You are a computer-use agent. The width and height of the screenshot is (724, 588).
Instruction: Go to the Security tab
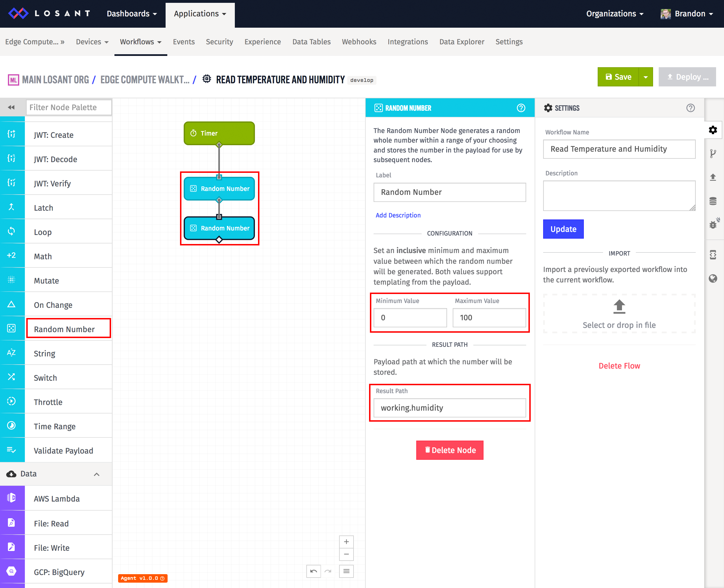coord(219,42)
